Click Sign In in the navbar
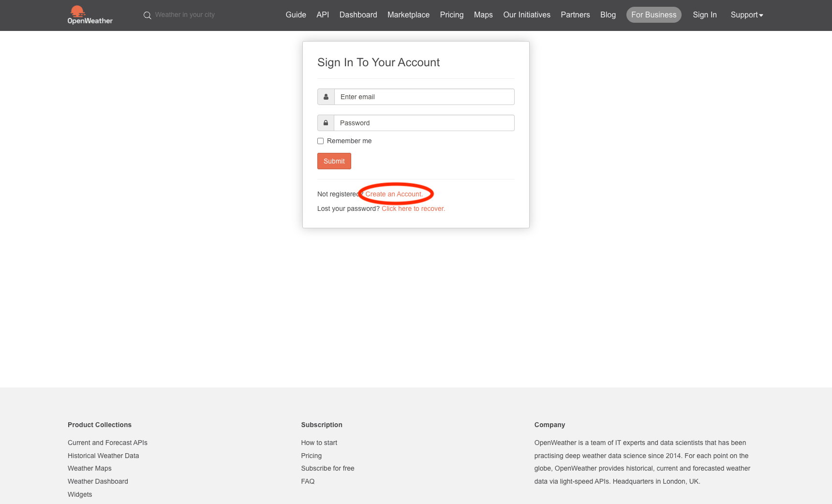Screen dimensions: 832x504 pyautogui.click(x=704, y=15)
